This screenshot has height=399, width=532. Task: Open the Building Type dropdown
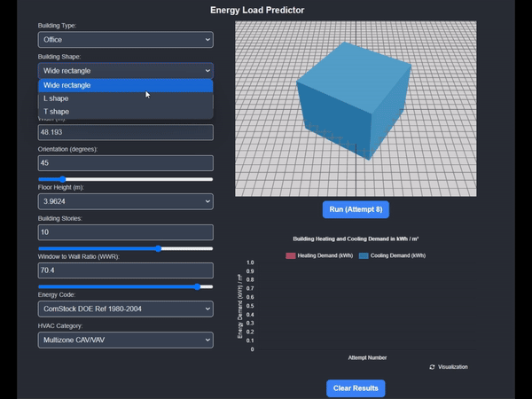[x=126, y=40]
